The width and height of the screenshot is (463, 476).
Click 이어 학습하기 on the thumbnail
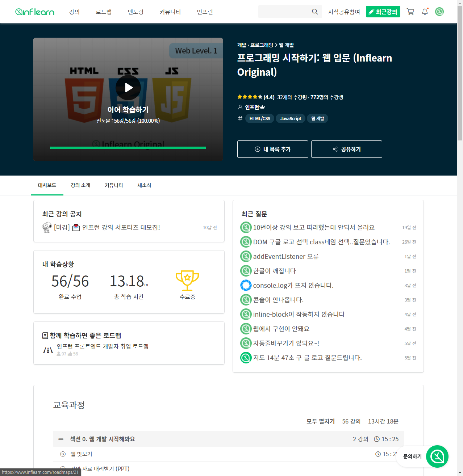pos(128,110)
